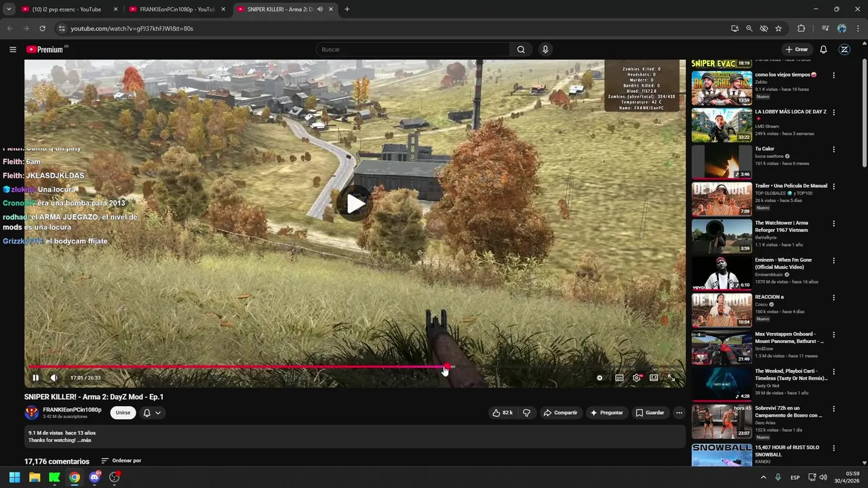Screen dimensions: 868x488
Task: Click the large play overlay on video
Action: (355, 203)
